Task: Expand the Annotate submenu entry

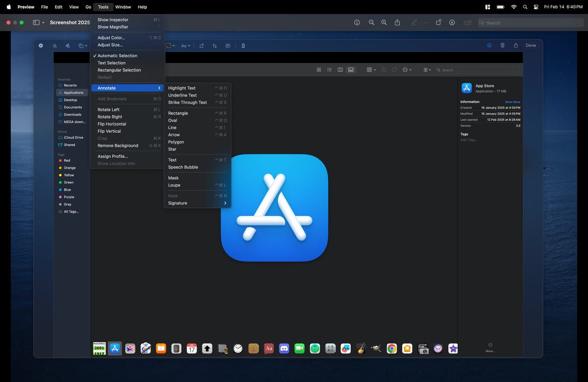Action: click(127, 88)
